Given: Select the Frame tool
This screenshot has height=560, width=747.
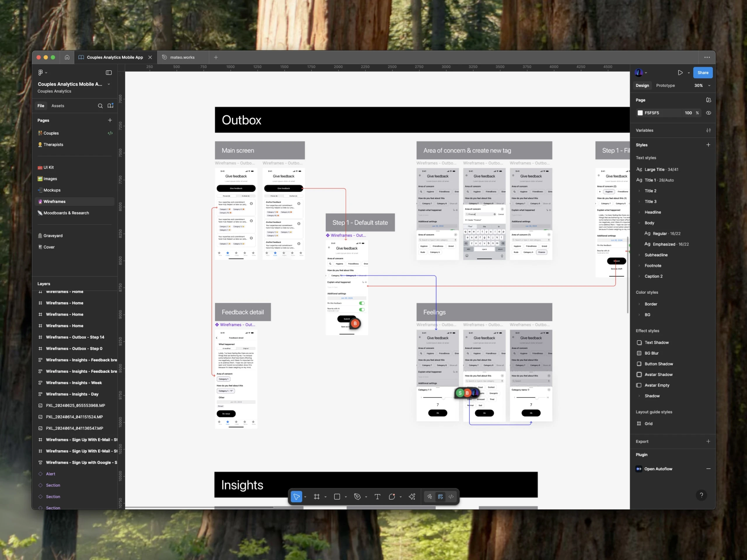Looking at the screenshot, I should coord(316,496).
